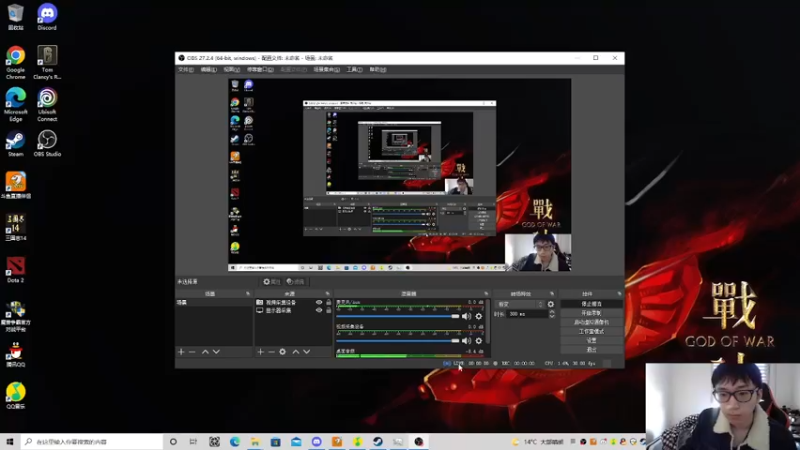
Task: Open the Discord desktop shortcut
Action: click(47, 17)
